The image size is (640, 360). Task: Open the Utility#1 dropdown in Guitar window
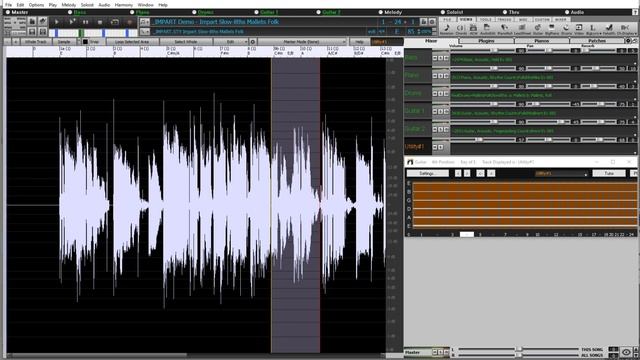coord(562,173)
